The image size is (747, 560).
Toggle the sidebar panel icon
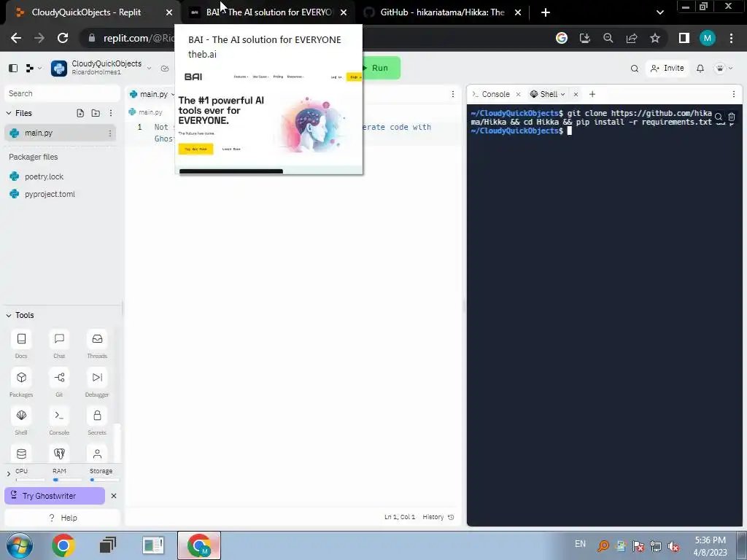click(x=13, y=68)
